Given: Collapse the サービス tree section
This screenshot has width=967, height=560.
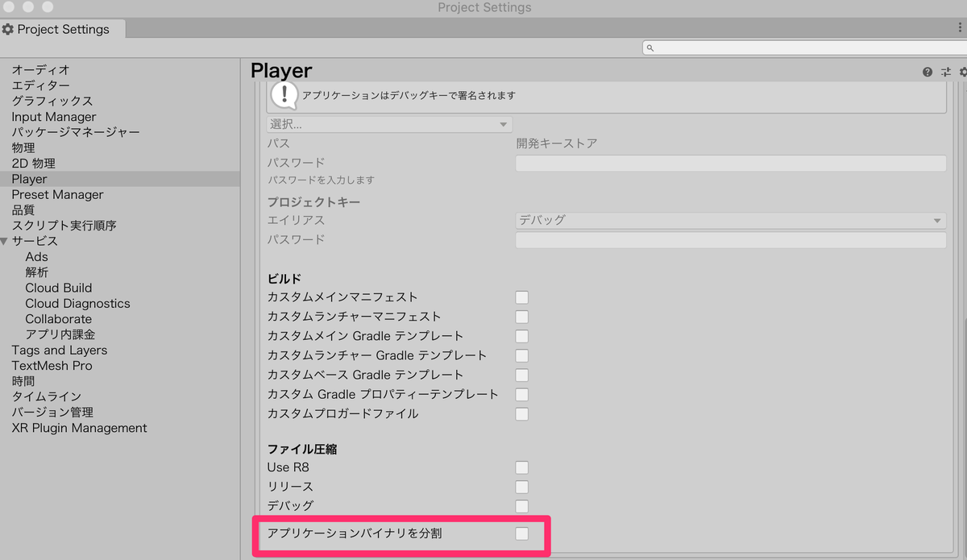Looking at the screenshot, I should click(x=6, y=242).
